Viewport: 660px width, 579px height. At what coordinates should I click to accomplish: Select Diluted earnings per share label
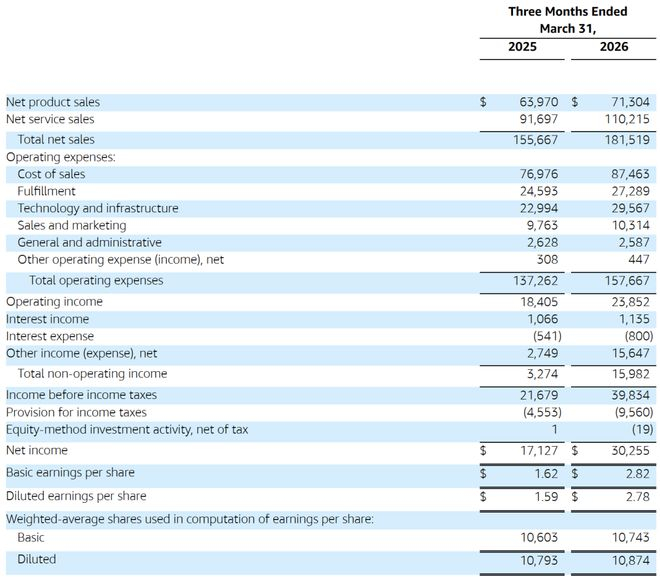(x=76, y=496)
